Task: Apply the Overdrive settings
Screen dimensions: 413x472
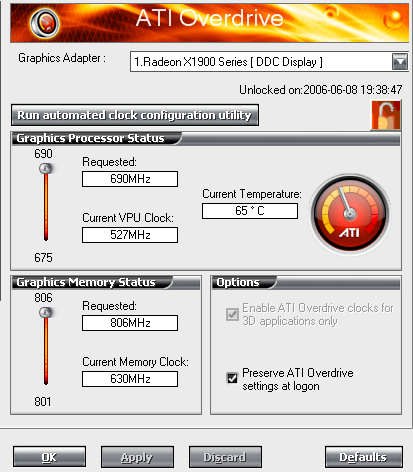Action: (137, 457)
